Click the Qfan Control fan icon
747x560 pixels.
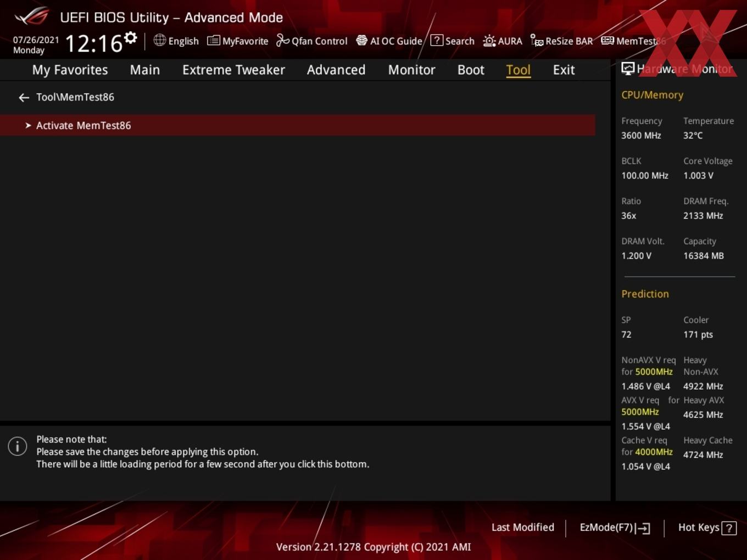(x=282, y=40)
